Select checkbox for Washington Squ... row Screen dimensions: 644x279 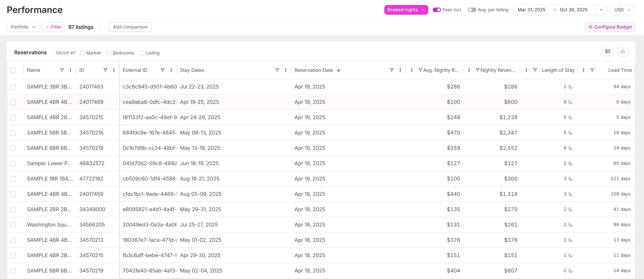coord(13,225)
